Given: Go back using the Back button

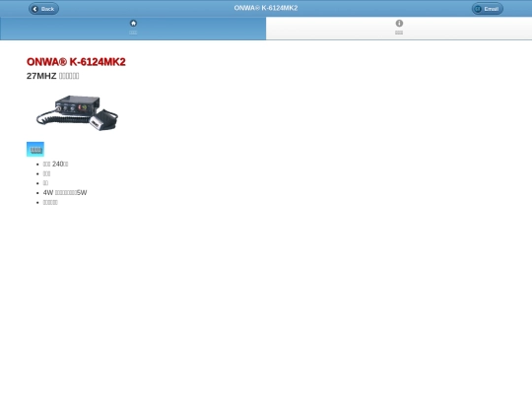Looking at the screenshot, I should [x=43, y=9].
